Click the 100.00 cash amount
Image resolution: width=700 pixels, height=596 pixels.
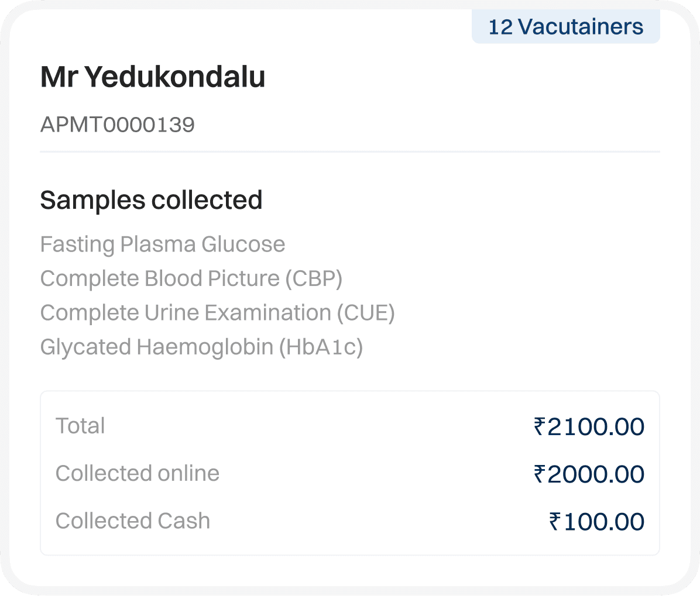(x=604, y=522)
